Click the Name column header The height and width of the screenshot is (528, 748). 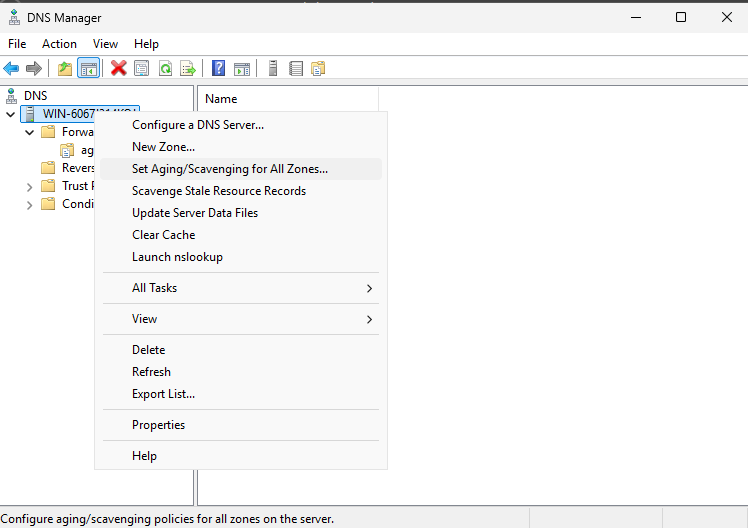click(288, 99)
